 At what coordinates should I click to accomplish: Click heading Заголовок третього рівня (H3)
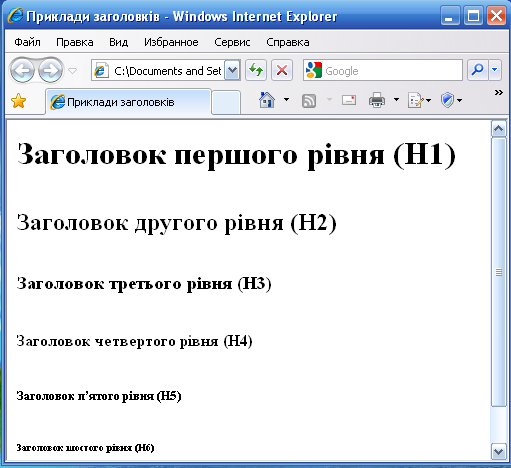click(x=144, y=284)
